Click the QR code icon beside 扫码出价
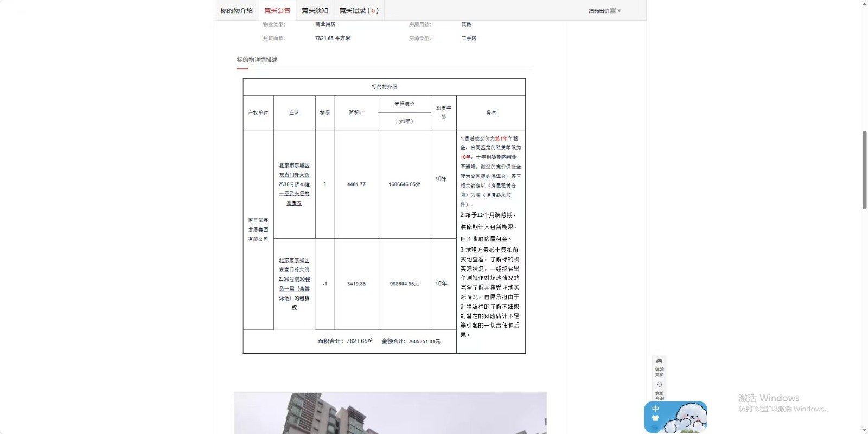The image size is (868, 434). coord(613,11)
